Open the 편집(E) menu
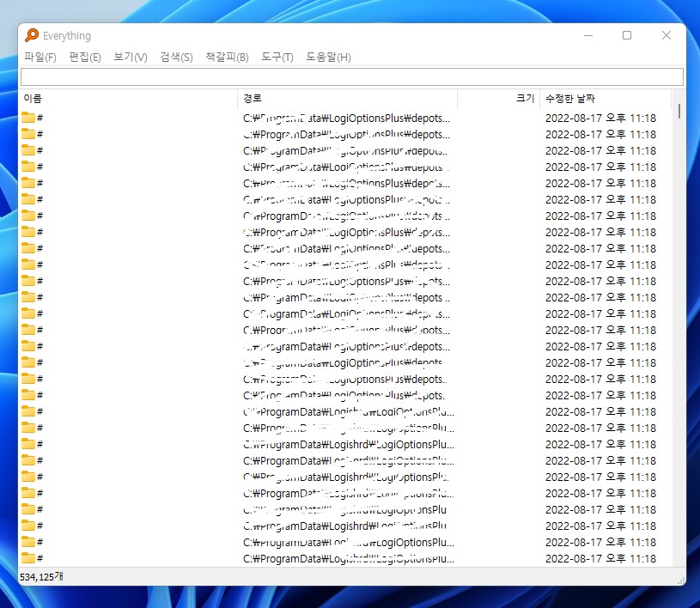The image size is (700, 608). click(85, 58)
